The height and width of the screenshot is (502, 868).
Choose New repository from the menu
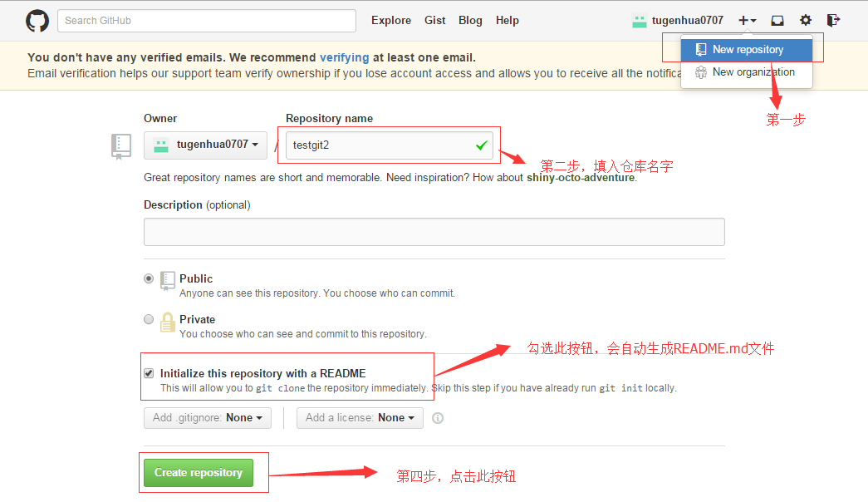click(747, 50)
